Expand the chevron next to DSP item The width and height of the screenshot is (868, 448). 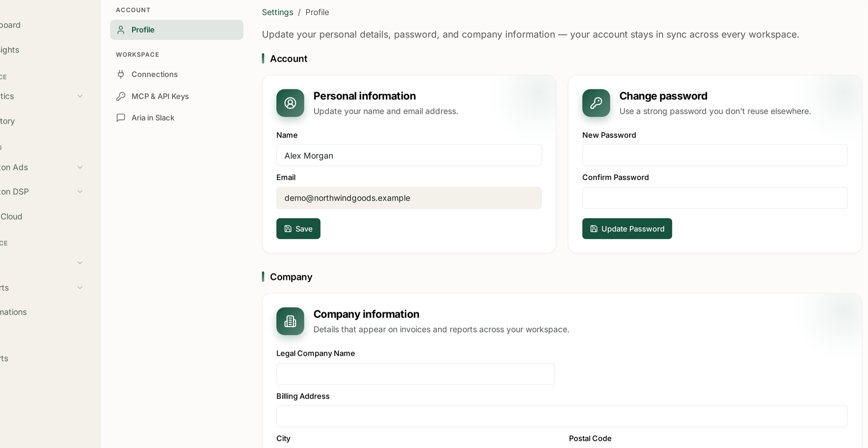point(80,191)
